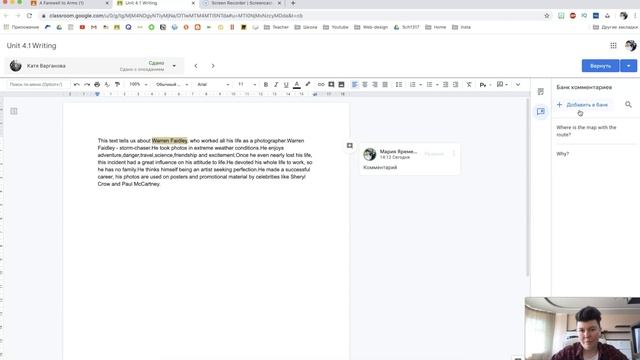Screen dimensions: 640x360
Task: Open the font size 11 dropdown
Action: (247, 84)
